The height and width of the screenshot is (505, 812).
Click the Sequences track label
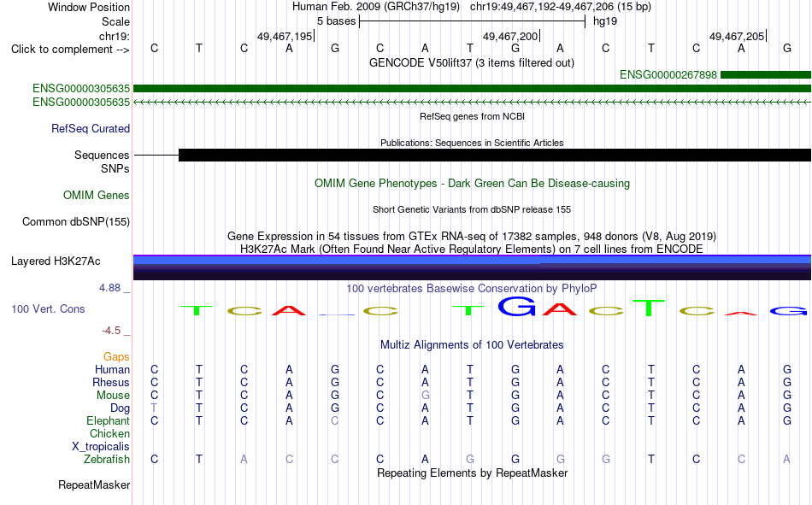(x=102, y=155)
